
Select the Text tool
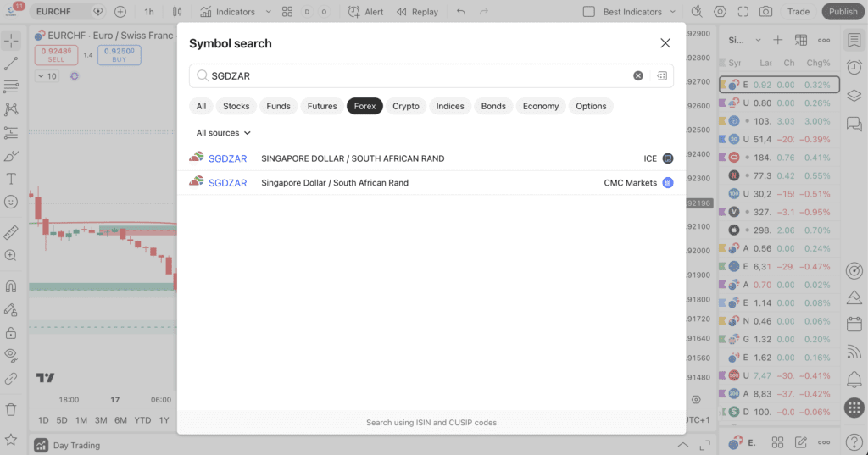(11, 179)
